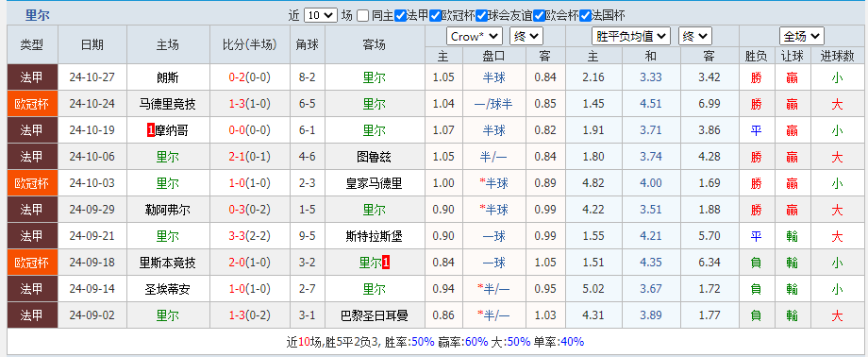This screenshot has height=357, width=868.
Task: Click the 3-3(2-2) score vs 斯特拉斯堡
Action: tap(250, 237)
